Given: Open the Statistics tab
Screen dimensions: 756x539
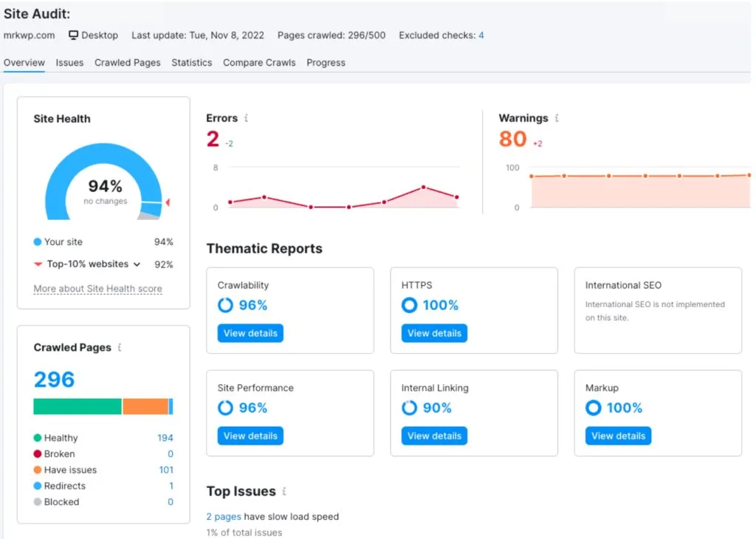Looking at the screenshot, I should coord(191,63).
